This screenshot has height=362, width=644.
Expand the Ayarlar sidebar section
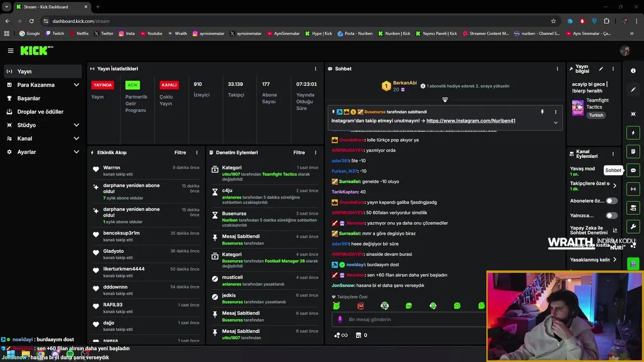pos(76,152)
